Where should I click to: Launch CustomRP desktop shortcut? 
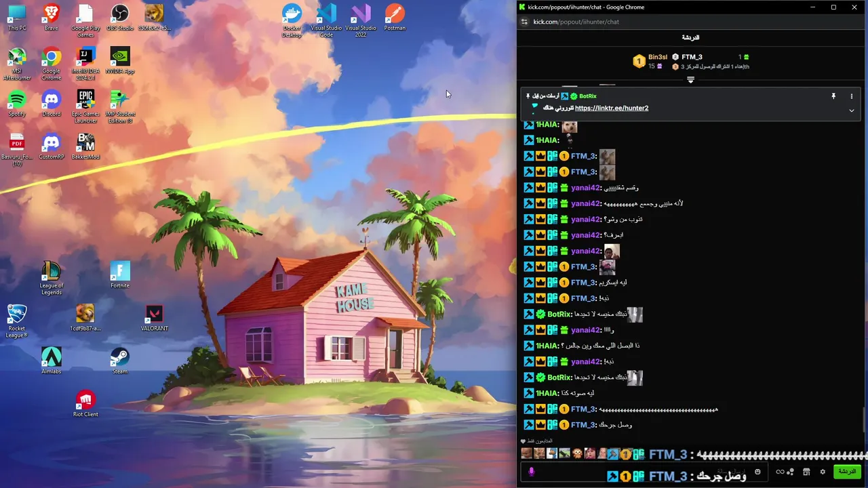point(51,146)
